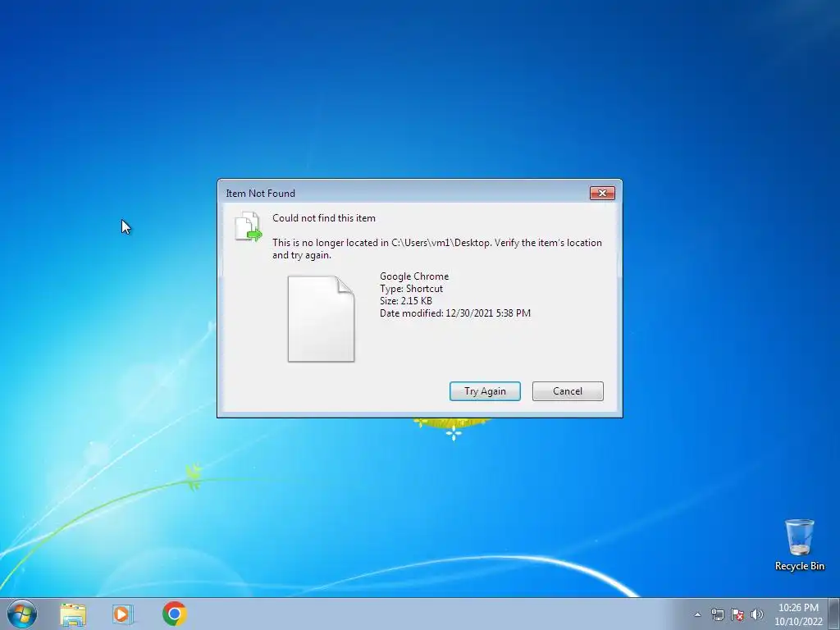This screenshot has height=630, width=840.
Task: Open the Windows Start menu orb
Action: click(x=22, y=614)
